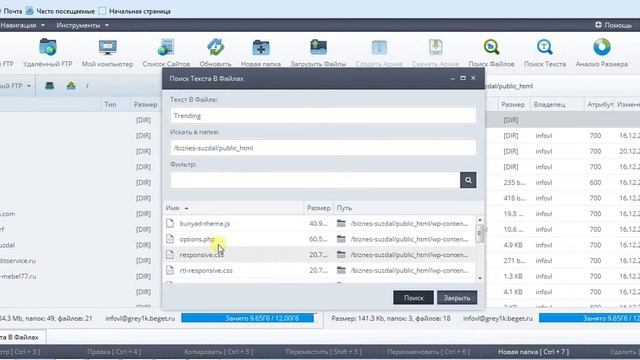The image size is (640, 360).
Task: Click the Текст В Файле field containing Trending
Action: 323,116
